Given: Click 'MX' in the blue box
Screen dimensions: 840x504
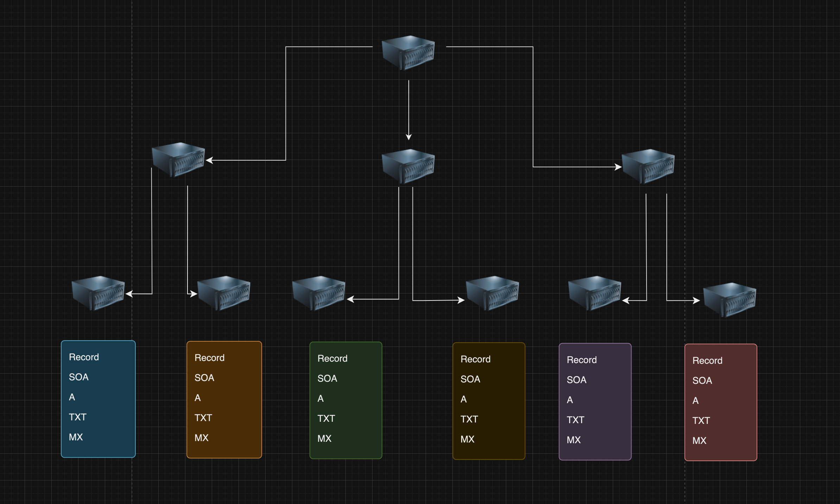Looking at the screenshot, I should (76, 437).
